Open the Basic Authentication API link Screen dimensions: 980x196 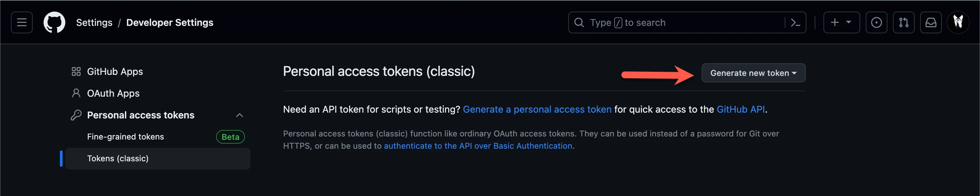pos(478,146)
